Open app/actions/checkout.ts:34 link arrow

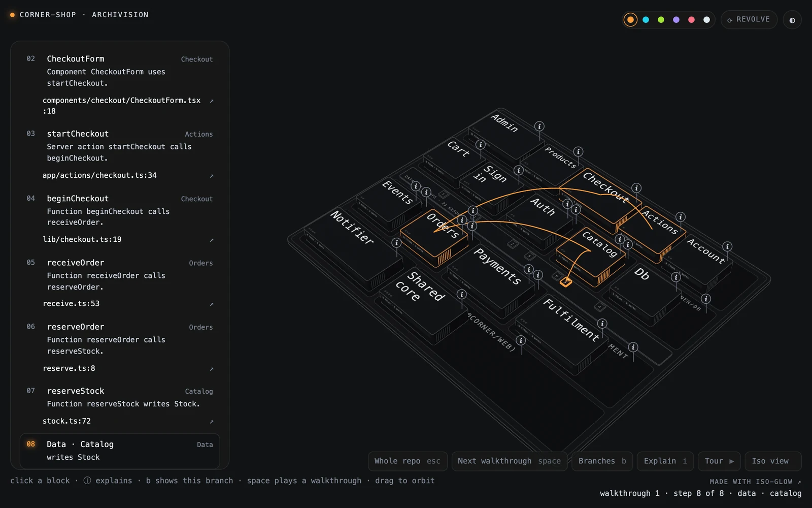(x=212, y=176)
